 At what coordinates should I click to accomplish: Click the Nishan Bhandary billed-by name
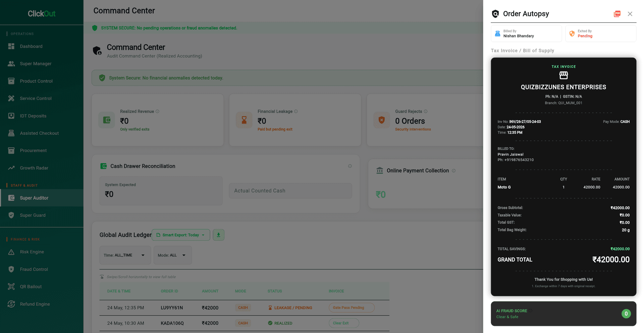(x=519, y=36)
